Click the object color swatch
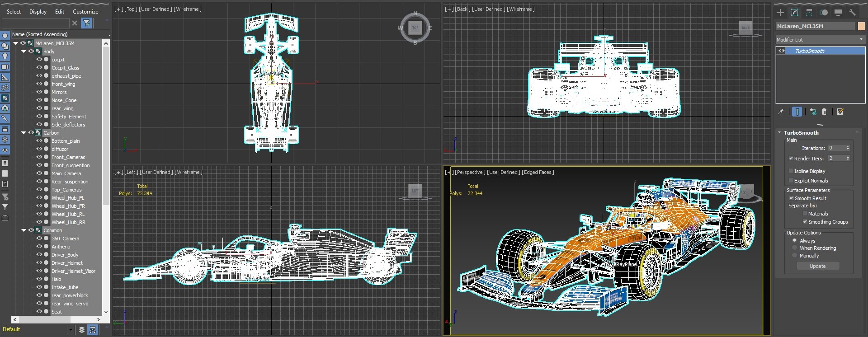Viewport: 868px width, 337px height. click(861, 26)
